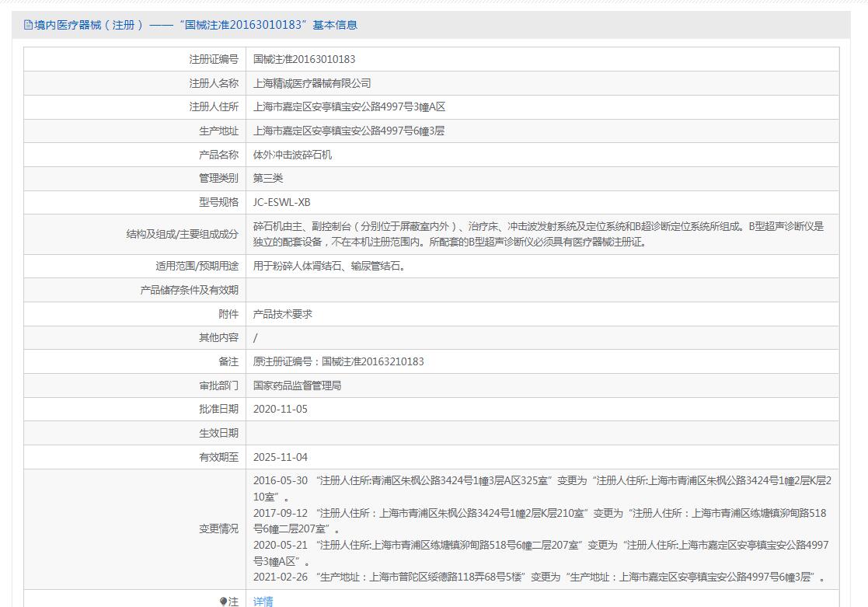Click the attachment entry 产品技术要求
The height and width of the screenshot is (607, 868).
click(x=283, y=314)
